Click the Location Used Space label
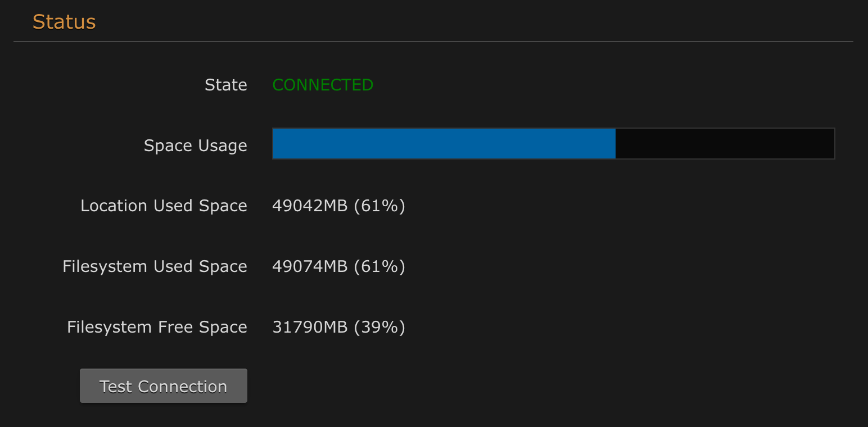The image size is (868, 427). tap(164, 206)
